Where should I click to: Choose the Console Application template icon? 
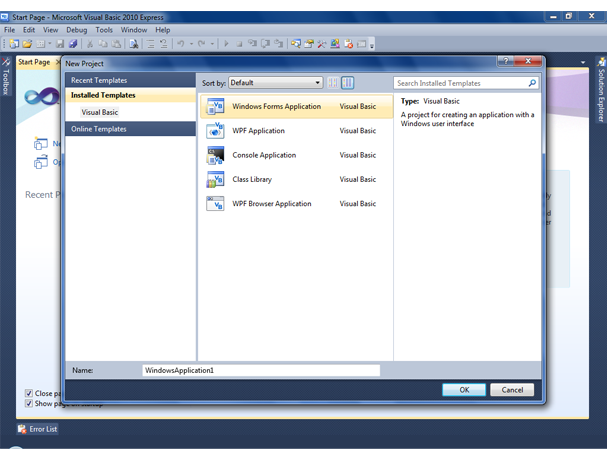coord(215,155)
